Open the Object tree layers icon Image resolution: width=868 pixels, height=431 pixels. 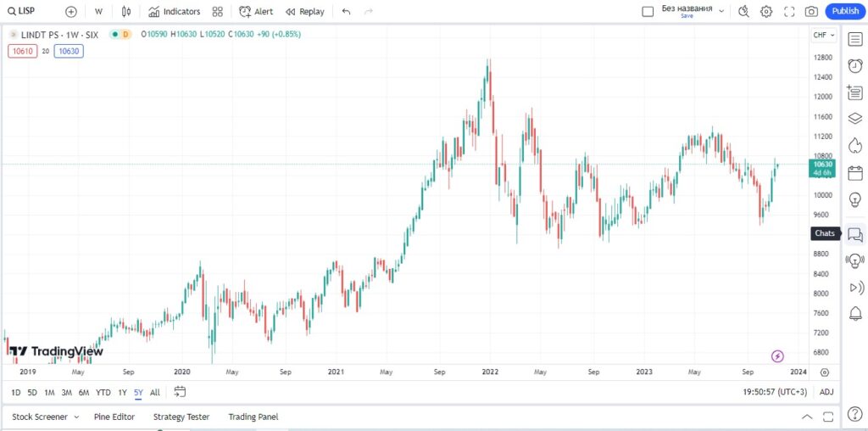(x=854, y=118)
